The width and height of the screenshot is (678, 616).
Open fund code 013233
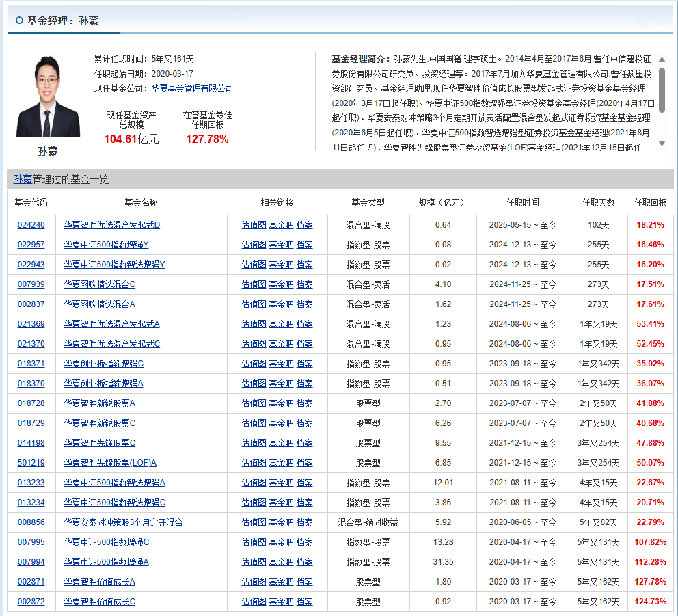[x=31, y=483]
